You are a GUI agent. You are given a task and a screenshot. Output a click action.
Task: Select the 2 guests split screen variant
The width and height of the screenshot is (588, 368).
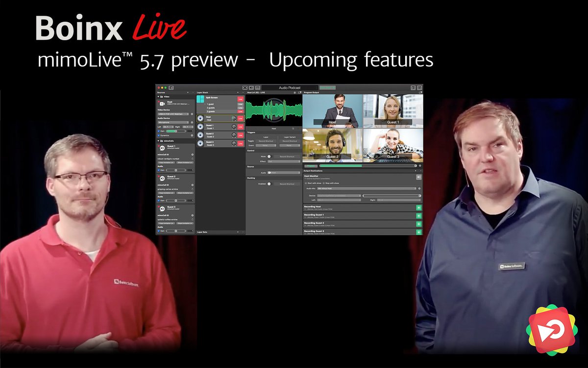[x=211, y=108]
